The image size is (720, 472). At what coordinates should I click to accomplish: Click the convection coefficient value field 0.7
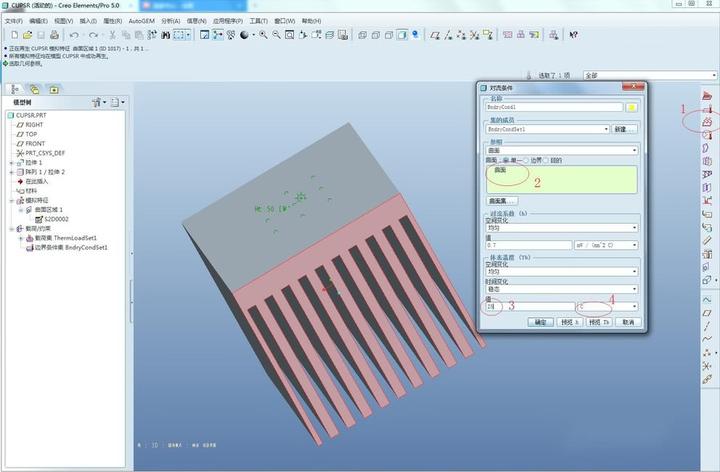point(529,245)
